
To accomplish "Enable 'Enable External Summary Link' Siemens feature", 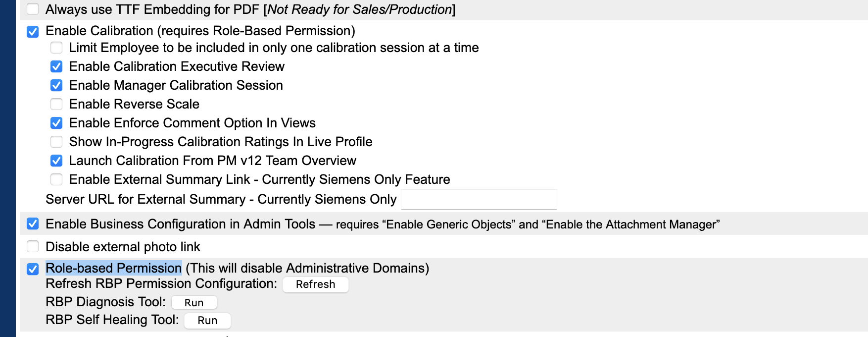I will pyautogui.click(x=56, y=179).
